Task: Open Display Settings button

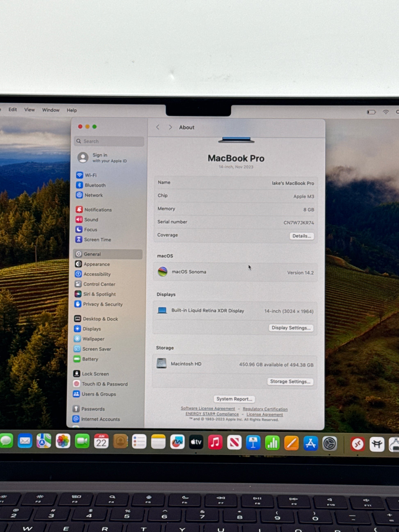Action: click(291, 328)
